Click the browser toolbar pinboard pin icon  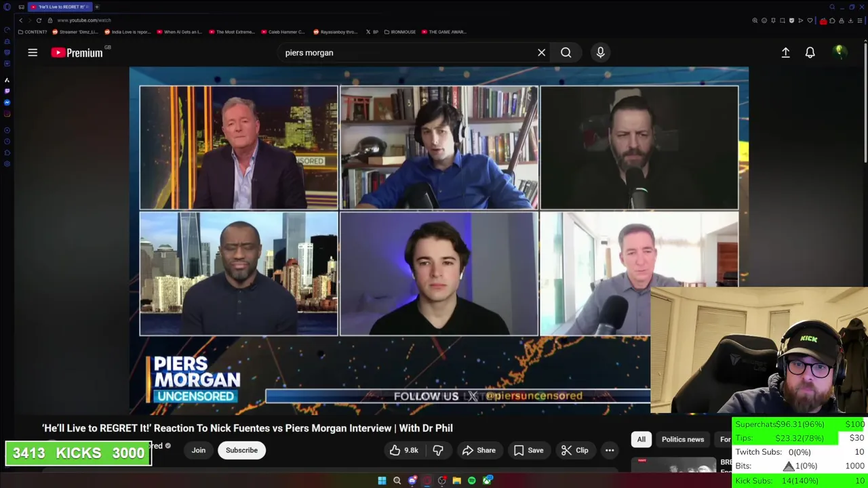773,20
